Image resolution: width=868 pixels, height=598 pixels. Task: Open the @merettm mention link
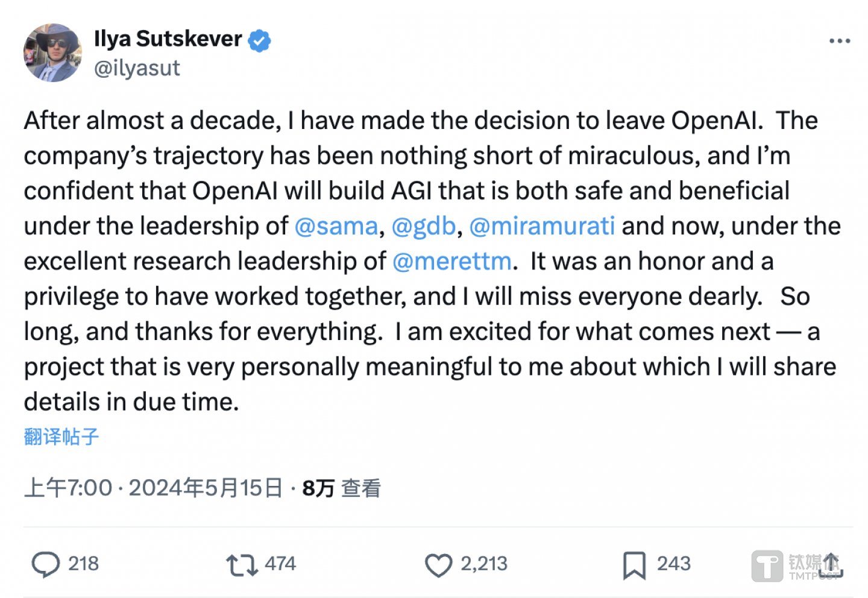(451, 262)
